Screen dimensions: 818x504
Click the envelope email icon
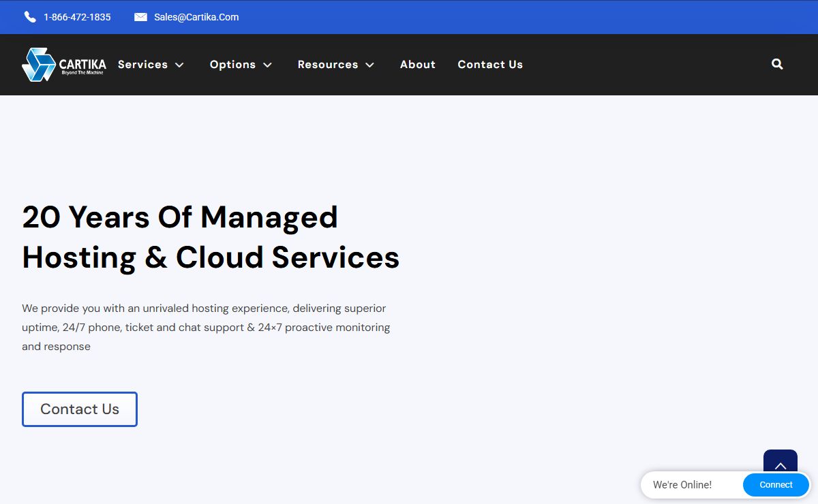click(140, 17)
